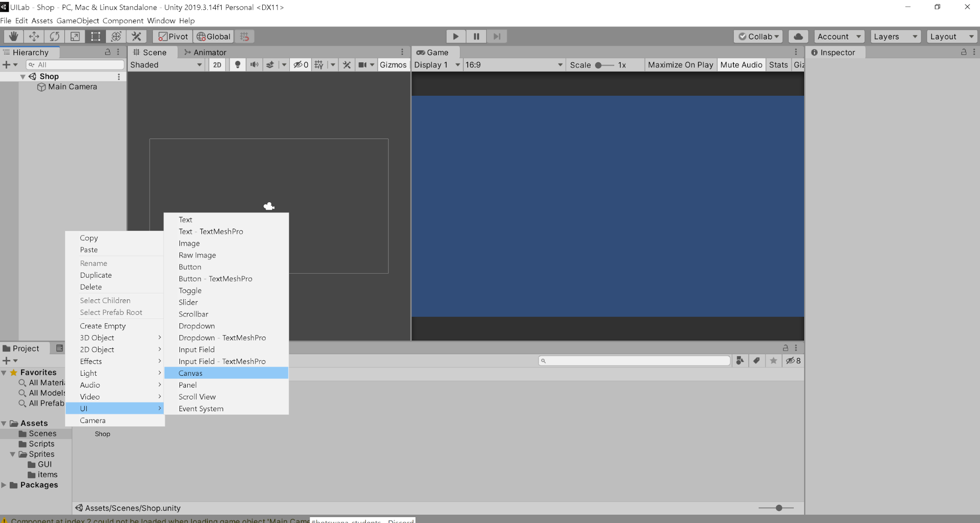Select Duplicate in context menu
980x523 pixels.
115,275
